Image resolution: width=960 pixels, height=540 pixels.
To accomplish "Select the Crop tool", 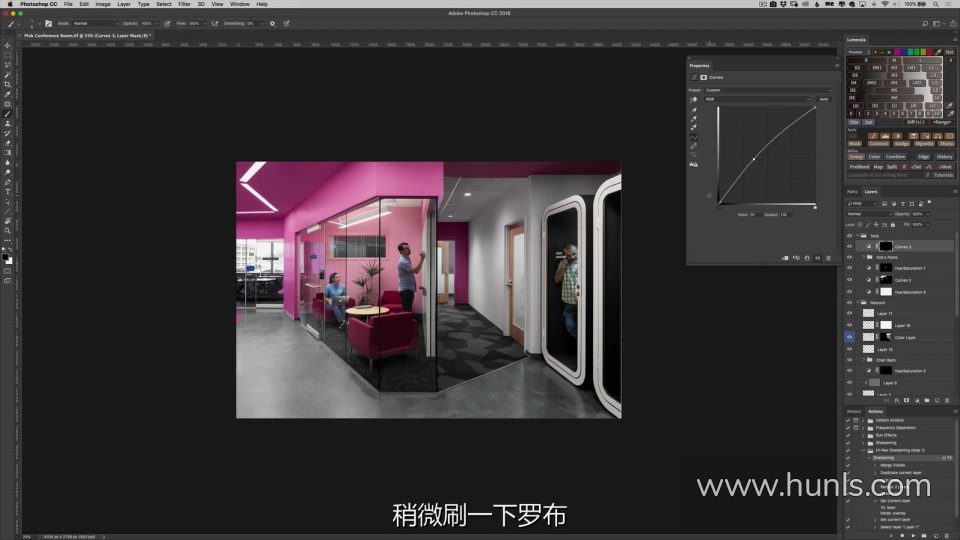I will pyautogui.click(x=7, y=84).
